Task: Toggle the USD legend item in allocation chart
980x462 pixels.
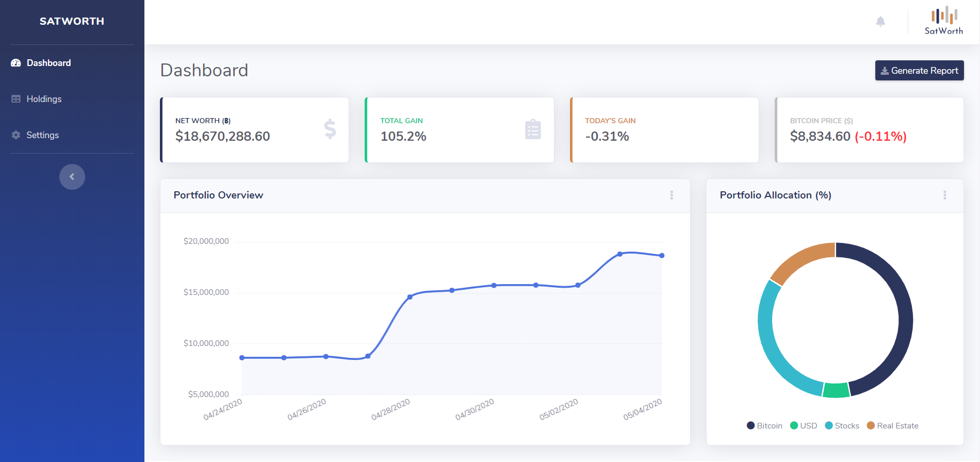Action: 804,425
